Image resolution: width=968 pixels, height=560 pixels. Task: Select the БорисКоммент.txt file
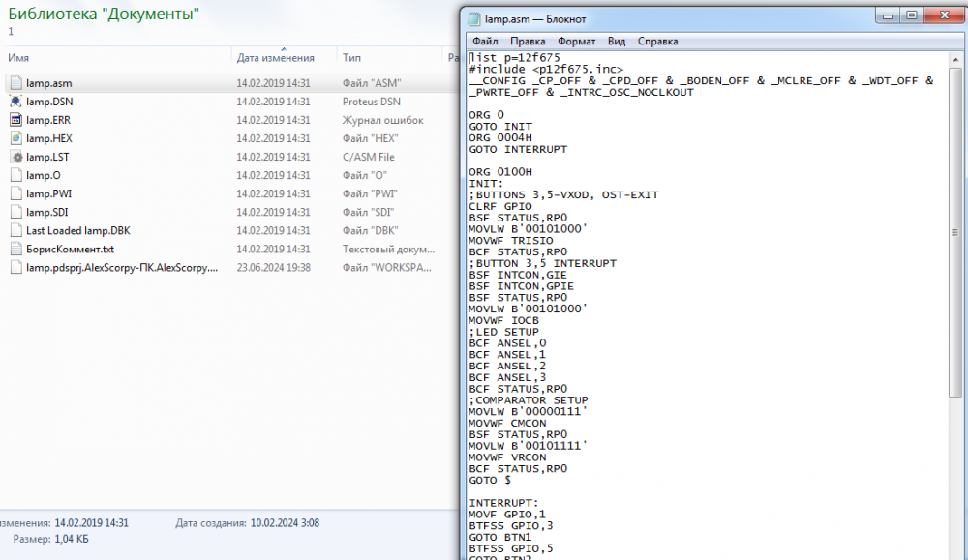coord(70,249)
